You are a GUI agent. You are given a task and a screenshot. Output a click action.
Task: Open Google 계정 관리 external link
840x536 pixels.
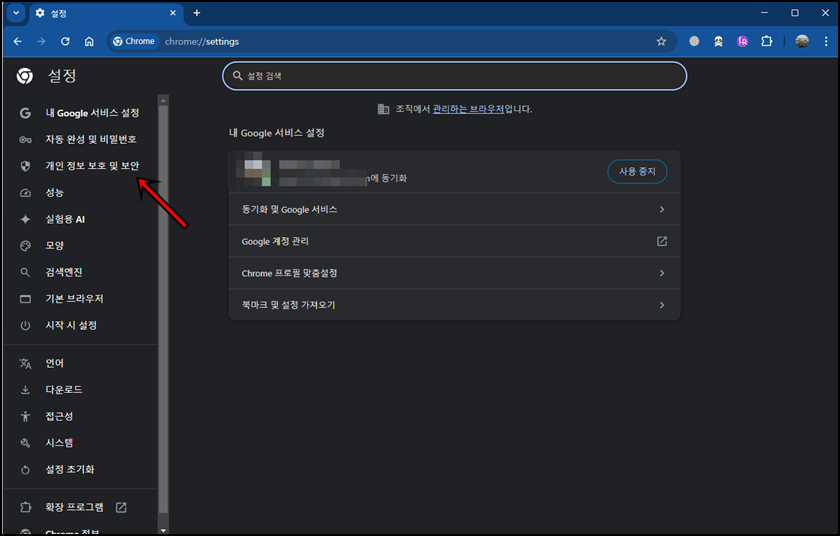(454, 241)
